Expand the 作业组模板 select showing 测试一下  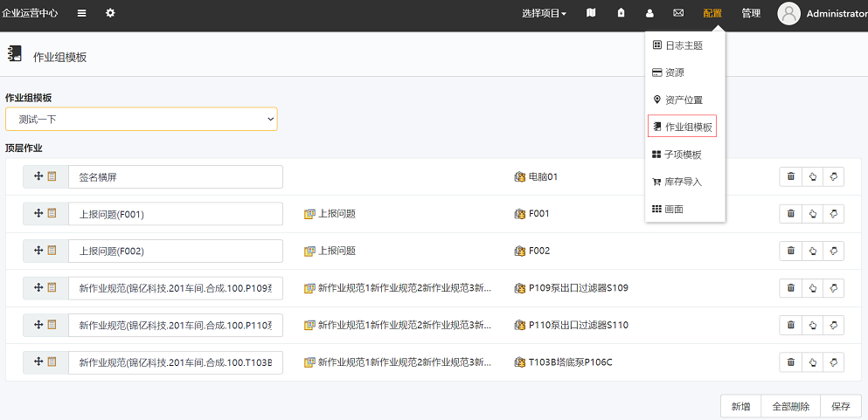[x=142, y=119]
